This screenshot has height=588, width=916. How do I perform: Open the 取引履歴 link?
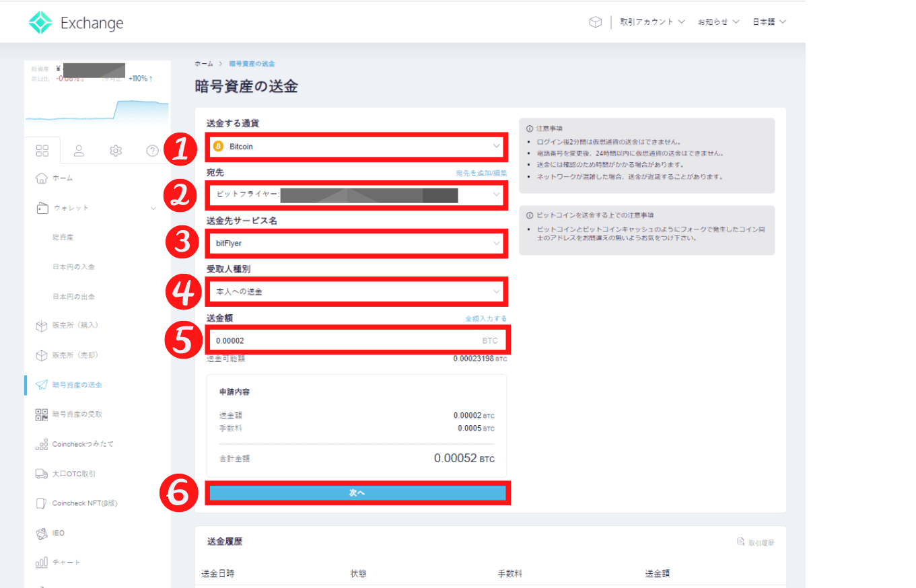[x=755, y=542]
